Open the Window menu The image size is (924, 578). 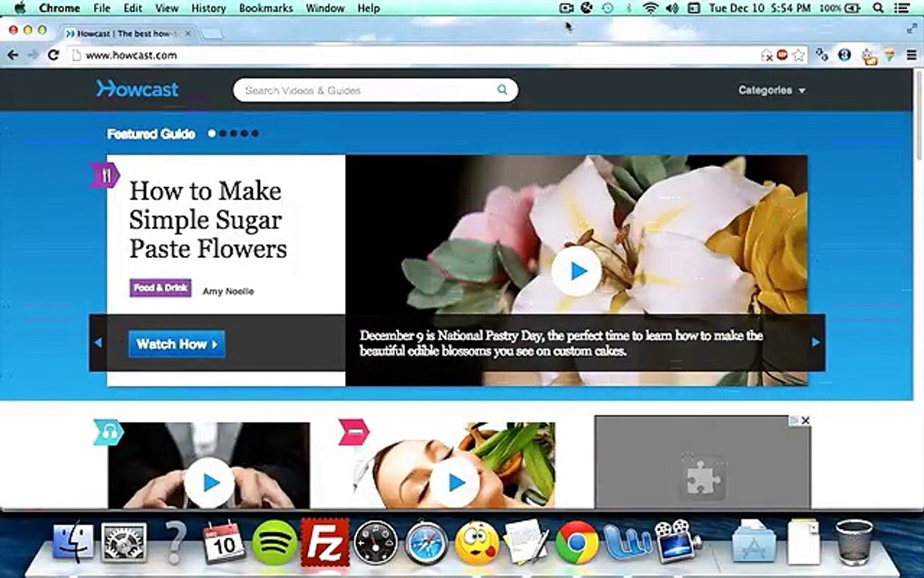point(326,8)
